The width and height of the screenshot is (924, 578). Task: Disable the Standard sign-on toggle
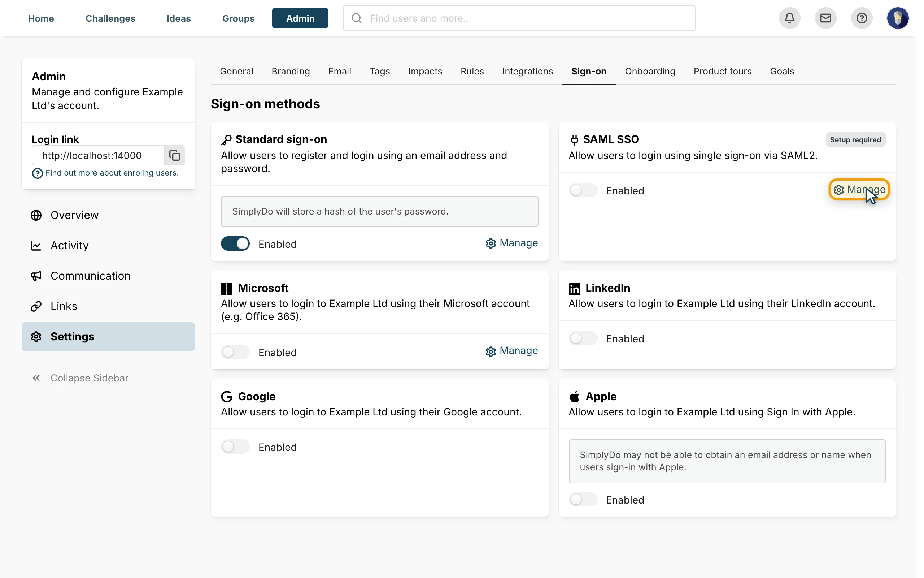point(235,243)
